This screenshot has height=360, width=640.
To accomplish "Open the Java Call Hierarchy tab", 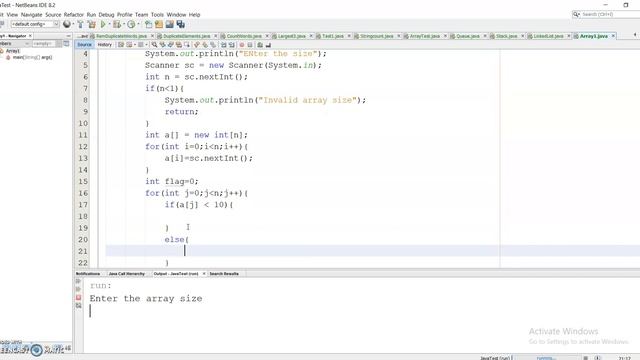I will click(127, 273).
